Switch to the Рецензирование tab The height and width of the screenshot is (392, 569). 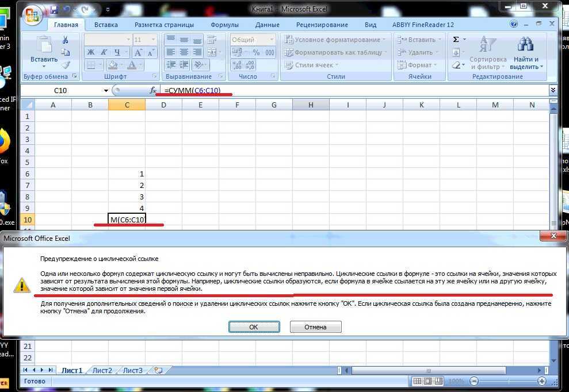322,25
